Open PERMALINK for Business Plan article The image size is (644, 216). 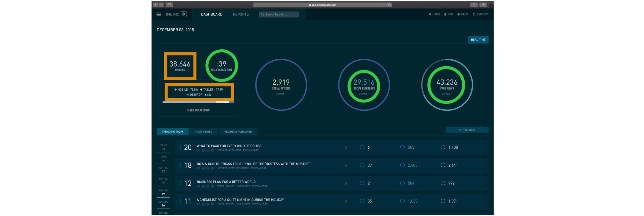coord(260,186)
